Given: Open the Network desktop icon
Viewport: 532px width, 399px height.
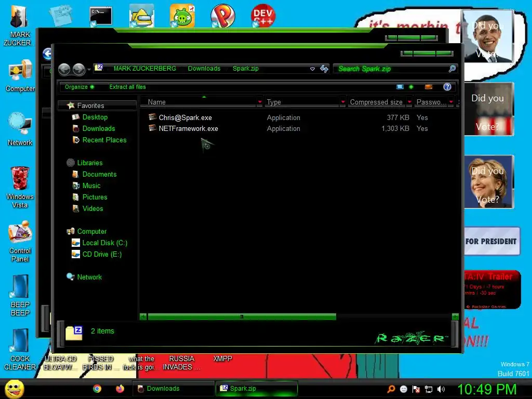Looking at the screenshot, I should point(20,124).
